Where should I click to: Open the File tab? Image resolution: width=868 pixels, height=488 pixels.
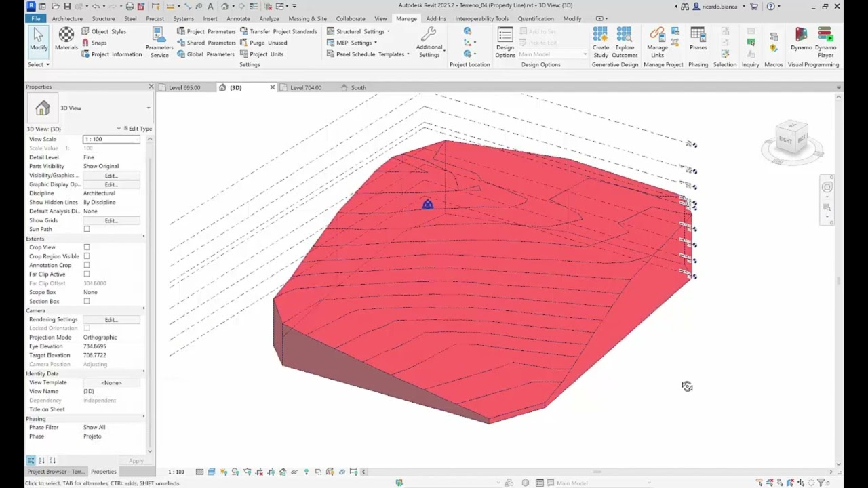pos(35,18)
